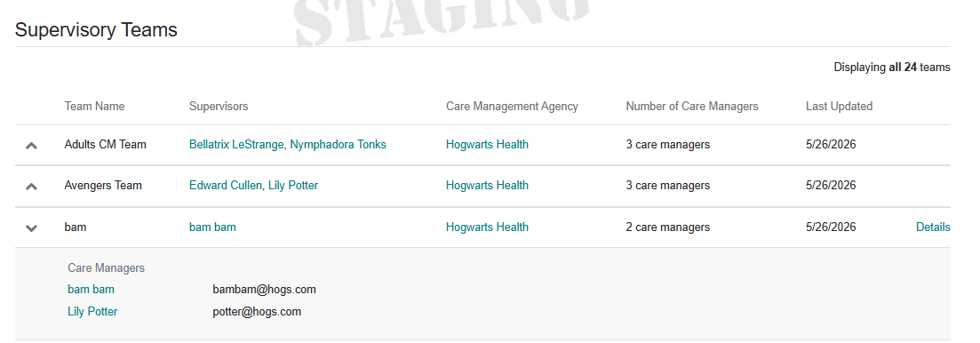Open Nymphadora Tonks supervisor link
Viewport: 980px width, 343px height.
(x=339, y=144)
